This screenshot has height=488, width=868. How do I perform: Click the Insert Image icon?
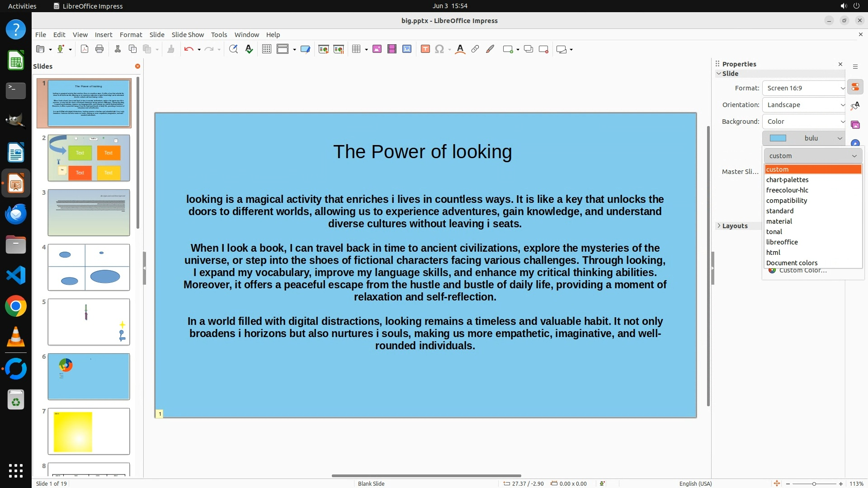pos(377,49)
